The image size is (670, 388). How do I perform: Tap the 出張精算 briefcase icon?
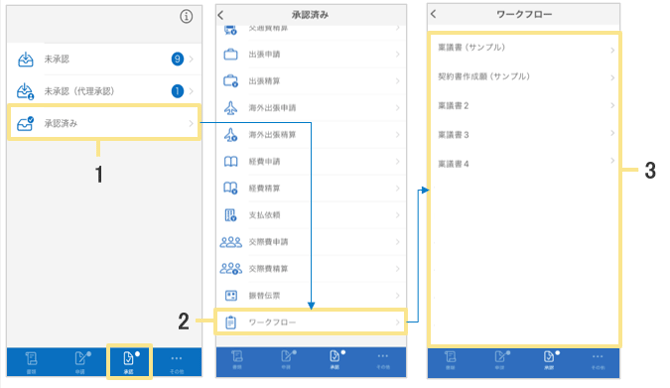(x=231, y=81)
